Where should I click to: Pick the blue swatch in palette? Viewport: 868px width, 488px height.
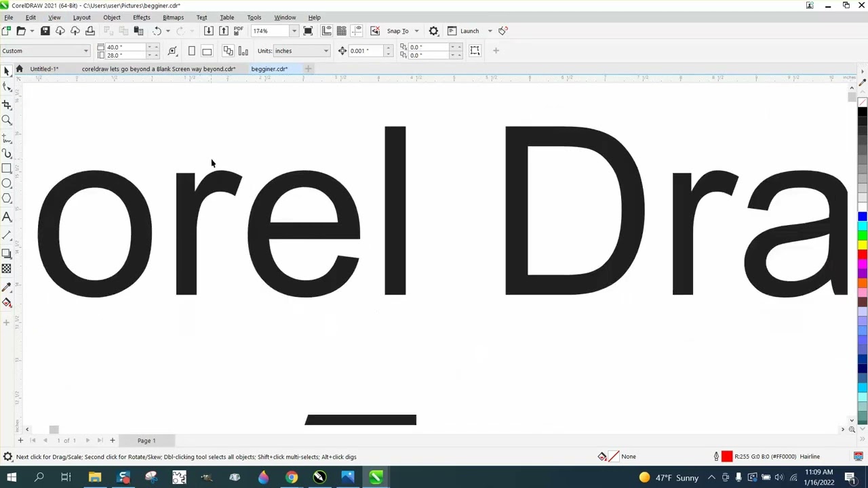click(x=863, y=217)
